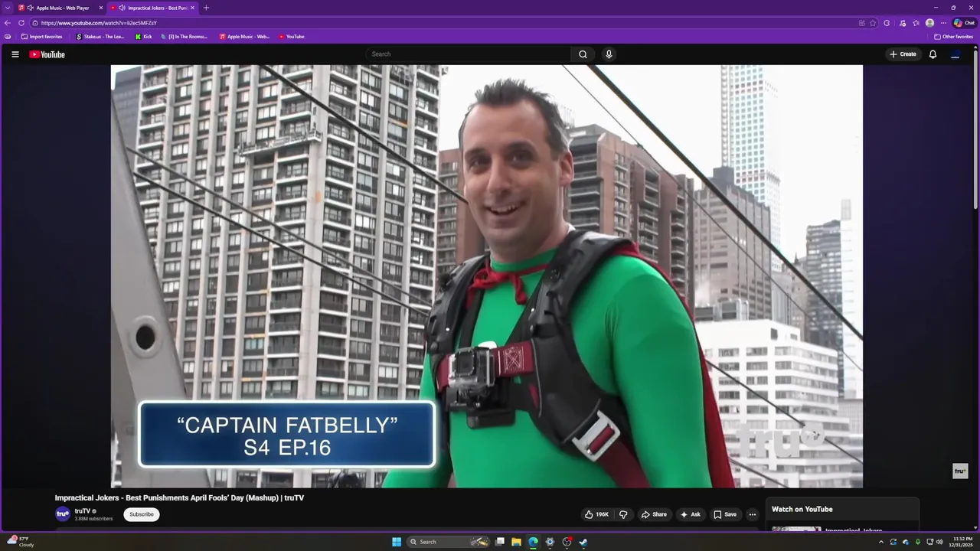Open the tab actions dropdown chevron
This screenshot has height=551, width=980.
(x=8, y=8)
